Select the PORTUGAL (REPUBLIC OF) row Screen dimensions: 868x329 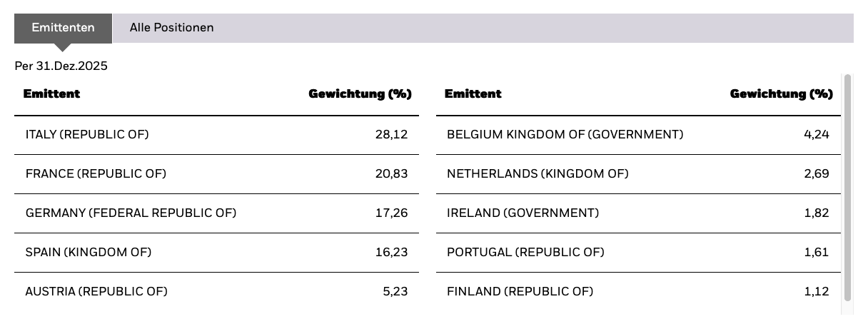pyautogui.click(x=525, y=252)
